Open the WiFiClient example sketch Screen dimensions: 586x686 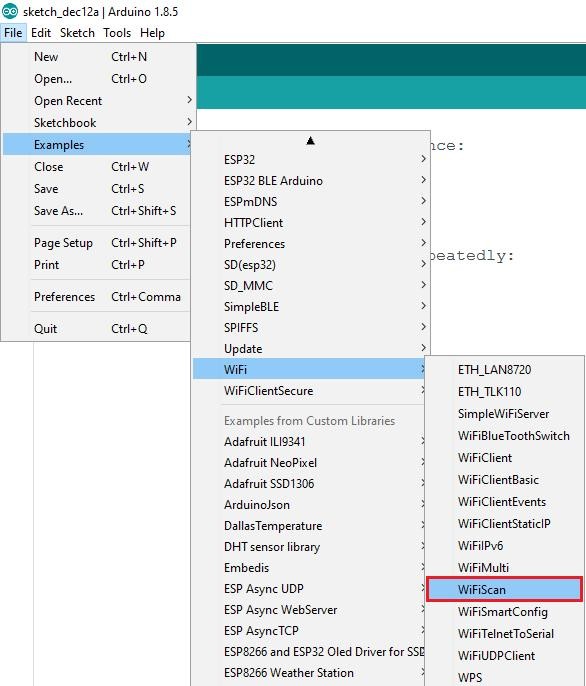tap(505, 458)
